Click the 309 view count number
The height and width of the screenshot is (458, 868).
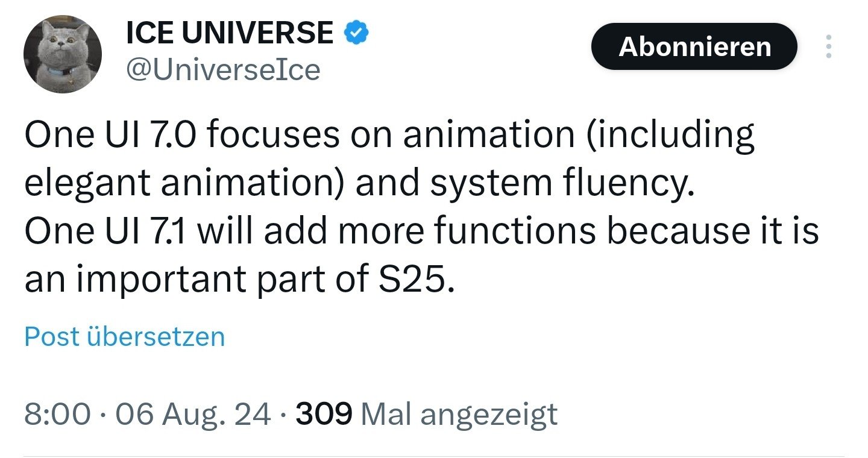click(324, 415)
